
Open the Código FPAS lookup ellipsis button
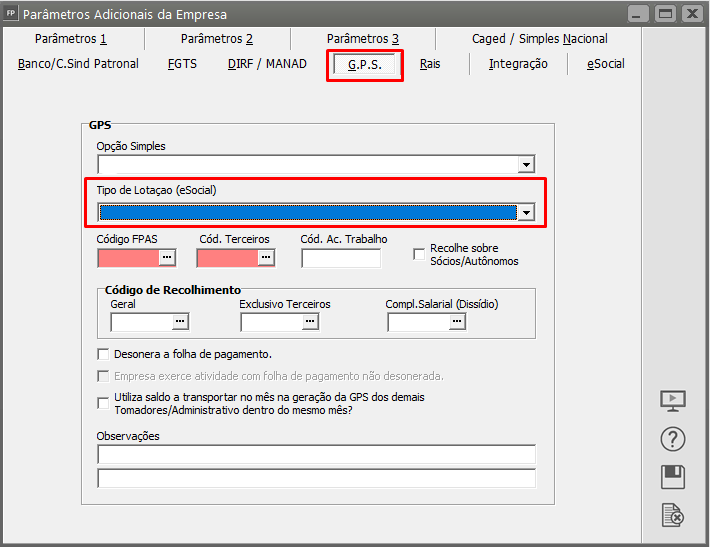tap(167, 258)
